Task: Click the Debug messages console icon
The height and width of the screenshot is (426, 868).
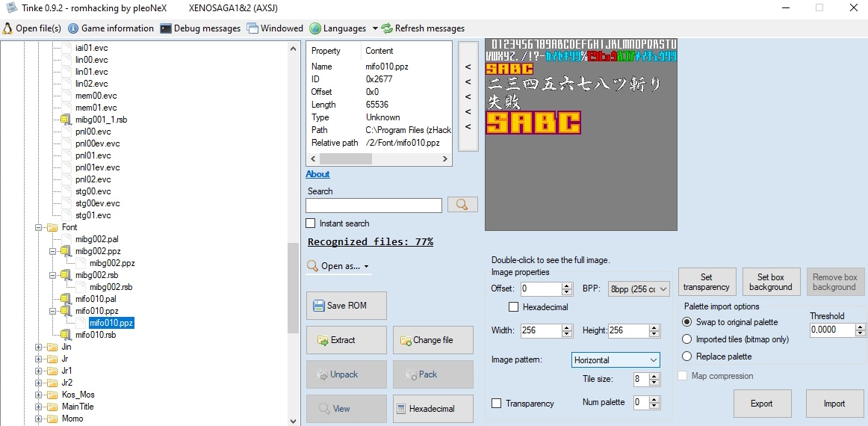Action: 166,28
